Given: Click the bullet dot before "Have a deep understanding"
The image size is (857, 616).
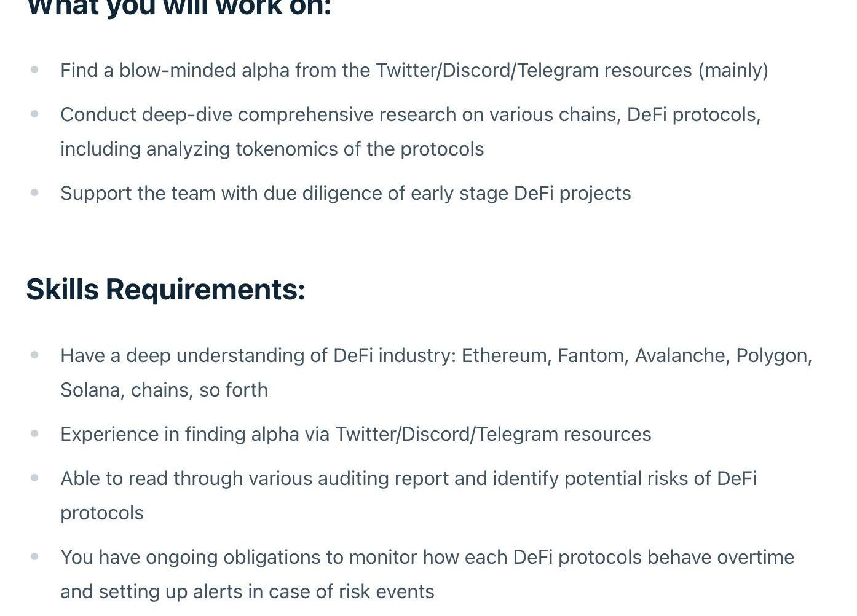Looking at the screenshot, I should (x=34, y=355).
